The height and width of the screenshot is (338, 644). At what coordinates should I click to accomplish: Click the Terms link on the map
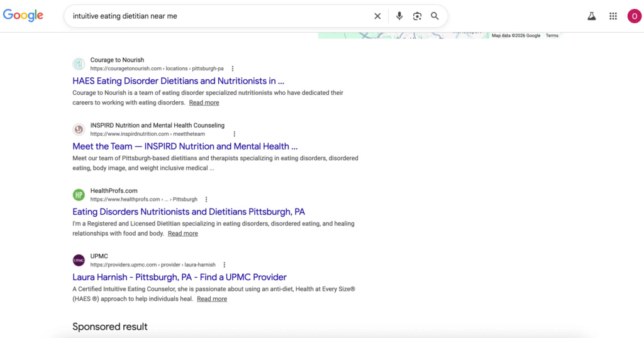[x=552, y=36]
